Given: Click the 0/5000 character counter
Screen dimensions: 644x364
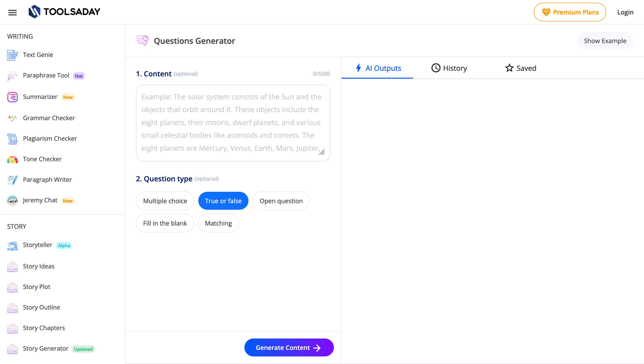Looking at the screenshot, I should coord(321,74).
